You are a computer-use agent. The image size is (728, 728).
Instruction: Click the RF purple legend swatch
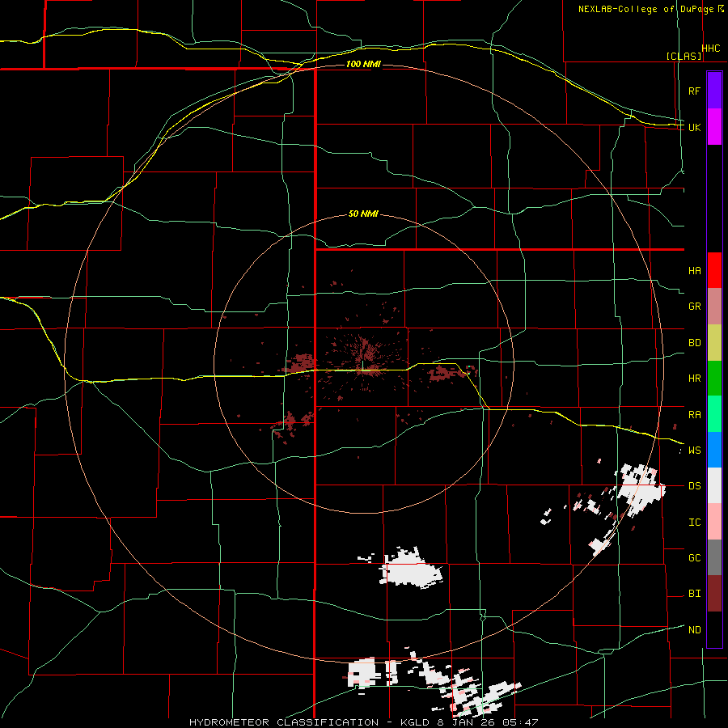[714, 91]
